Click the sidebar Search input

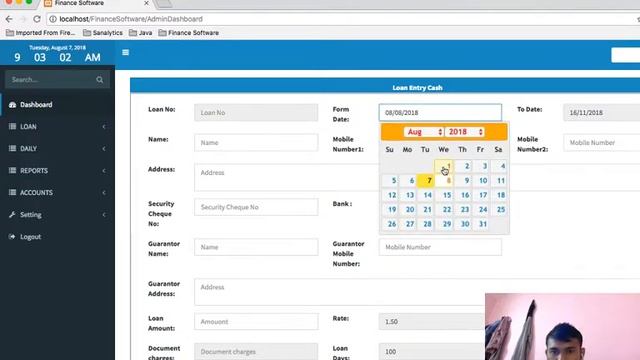[57, 80]
